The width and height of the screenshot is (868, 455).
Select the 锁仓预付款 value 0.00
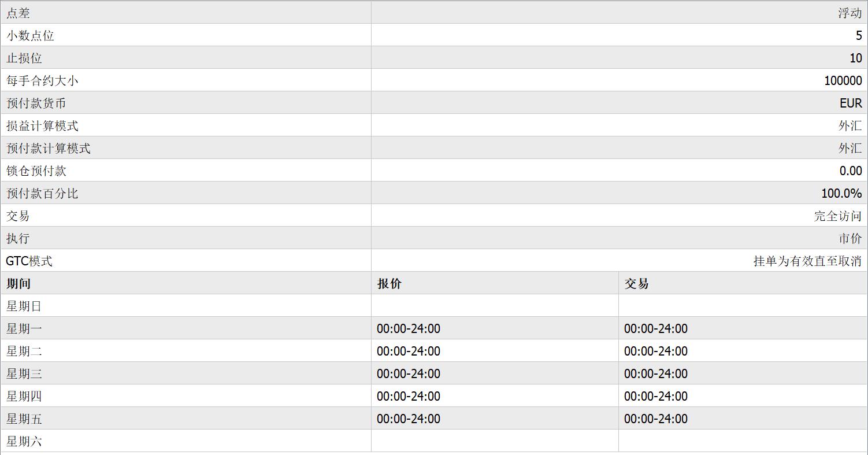(x=851, y=171)
